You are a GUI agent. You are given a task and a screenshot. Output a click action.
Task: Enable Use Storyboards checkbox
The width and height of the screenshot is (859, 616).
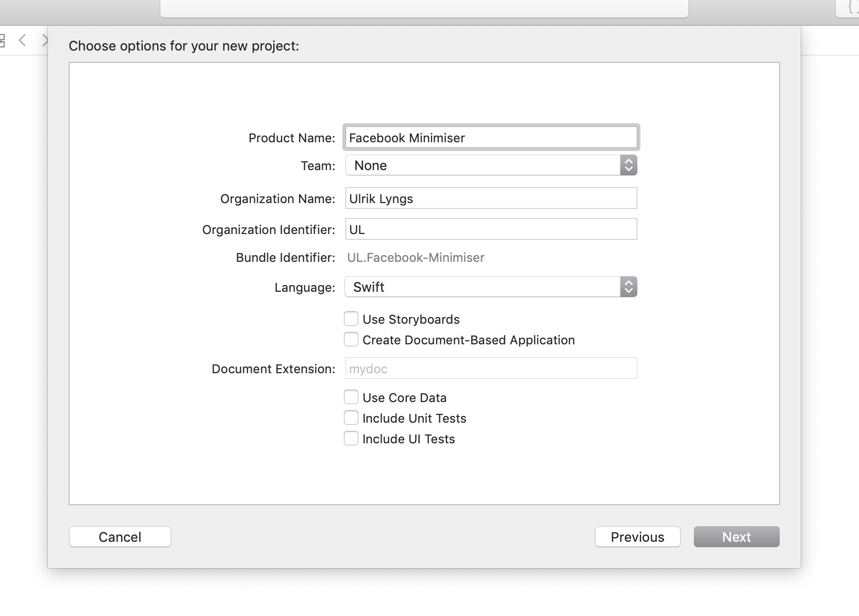pos(351,319)
